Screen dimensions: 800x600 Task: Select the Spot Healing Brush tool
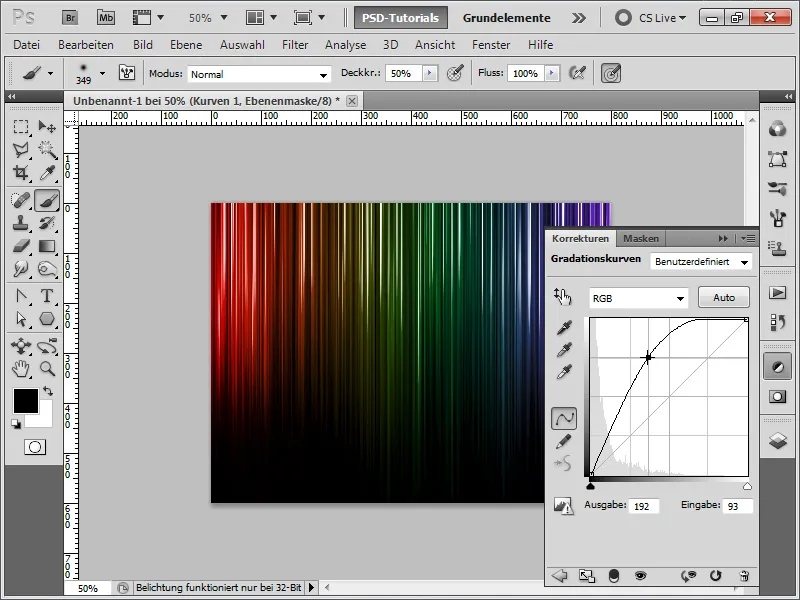coord(21,200)
